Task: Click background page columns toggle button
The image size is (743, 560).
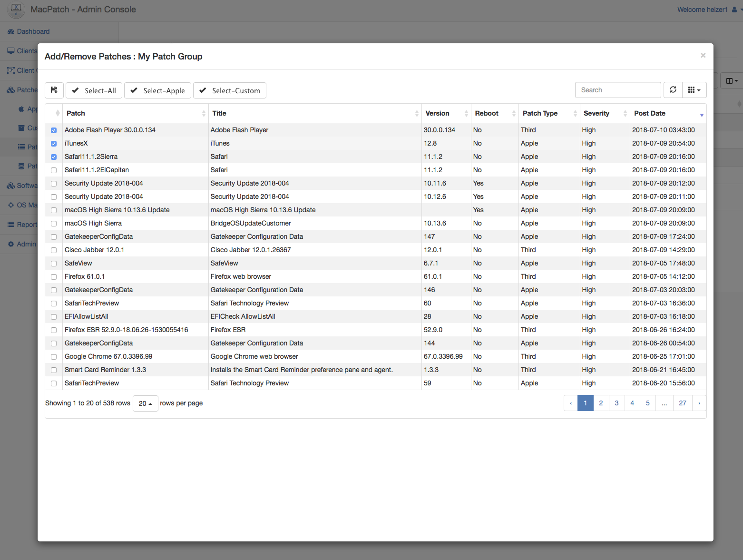Action: coord(732,81)
